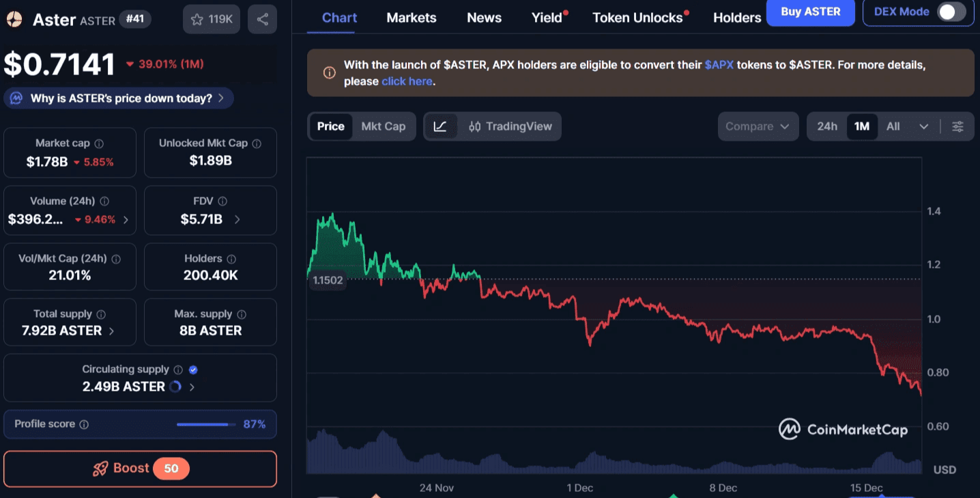
Task: Toggle DEX Mode switch
Action: [x=951, y=12]
